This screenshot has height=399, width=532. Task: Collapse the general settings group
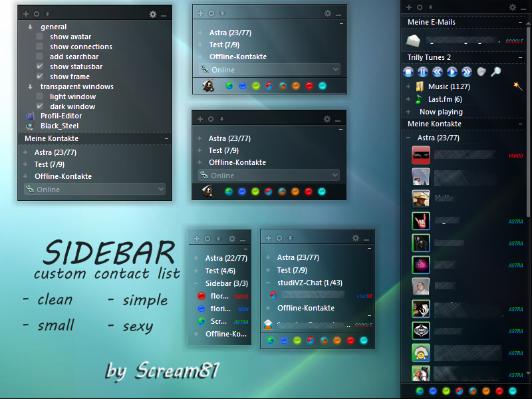(30, 27)
